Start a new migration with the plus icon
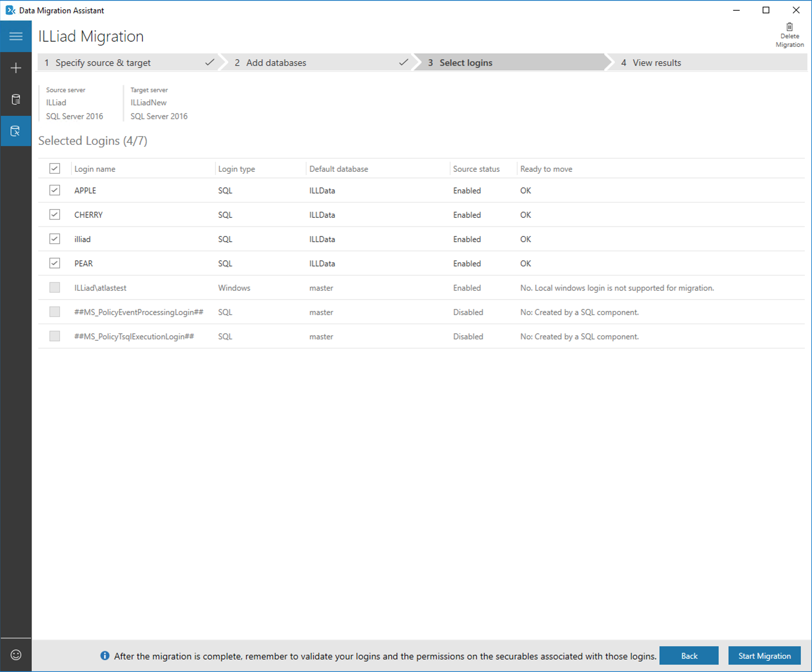The width and height of the screenshot is (812, 672). coord(16,68)
